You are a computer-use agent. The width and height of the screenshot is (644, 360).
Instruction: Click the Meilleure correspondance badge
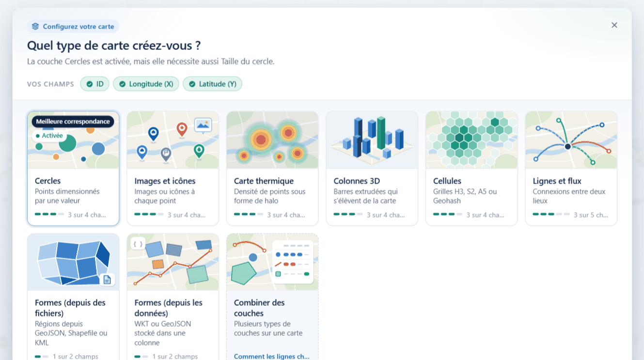[x=73, y=122]
